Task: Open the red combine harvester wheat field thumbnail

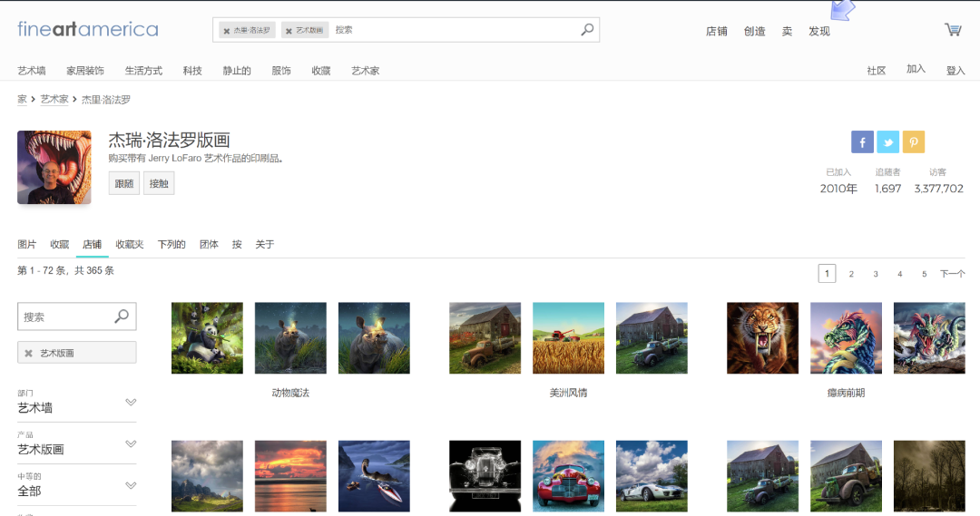Action: [x=568, y=338]
